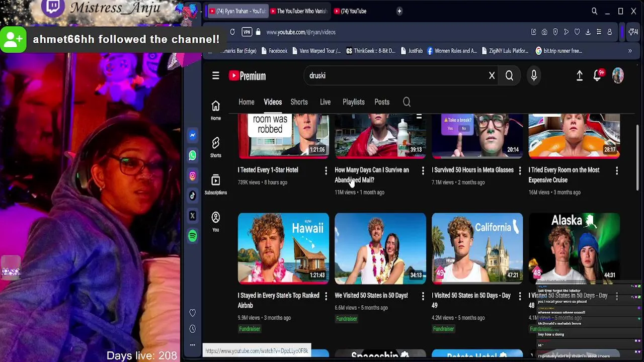The height and width of the screenshot is (362, 644).
Task: Start voice search with the microphone
Action: click(534, 75)
